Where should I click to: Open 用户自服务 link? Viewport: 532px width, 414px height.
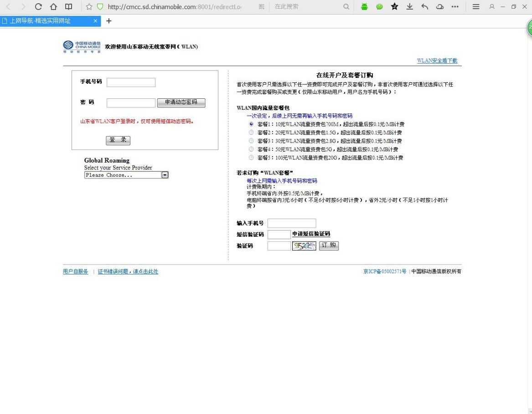(x=76, y=271)
